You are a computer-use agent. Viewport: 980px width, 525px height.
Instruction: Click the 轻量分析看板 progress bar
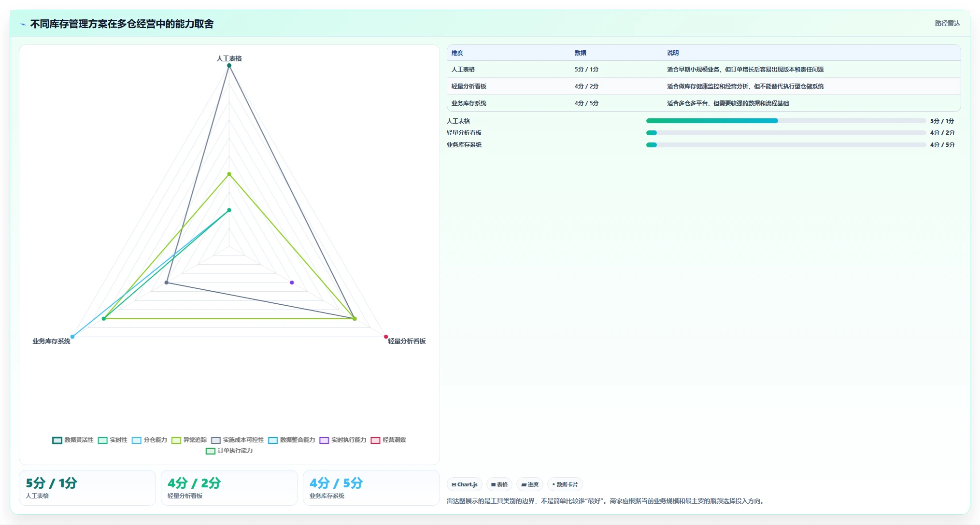(786, 133)
